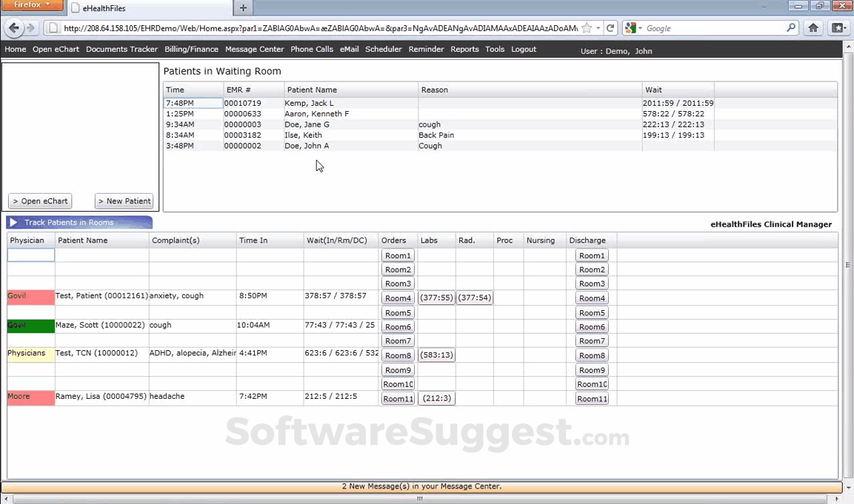
Task: Go to browser home icon
Action: click(x=813, y=28)
